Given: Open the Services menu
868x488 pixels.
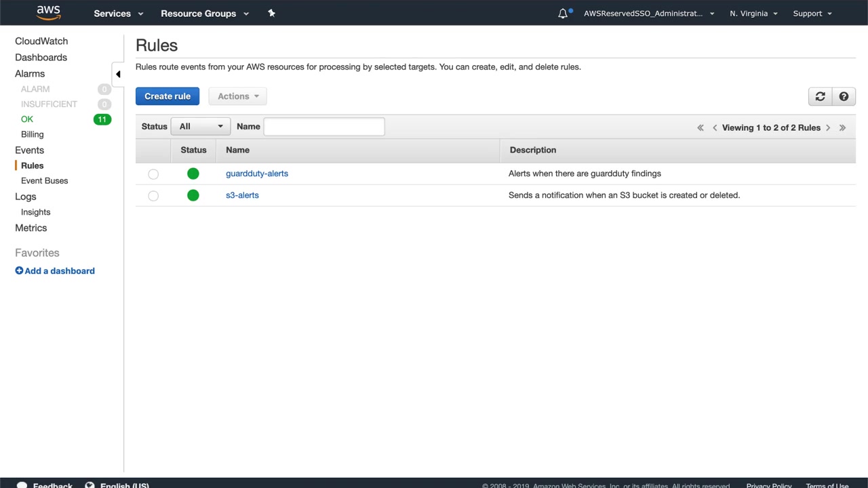Looking at the screenshot, I should pos(119,14).
